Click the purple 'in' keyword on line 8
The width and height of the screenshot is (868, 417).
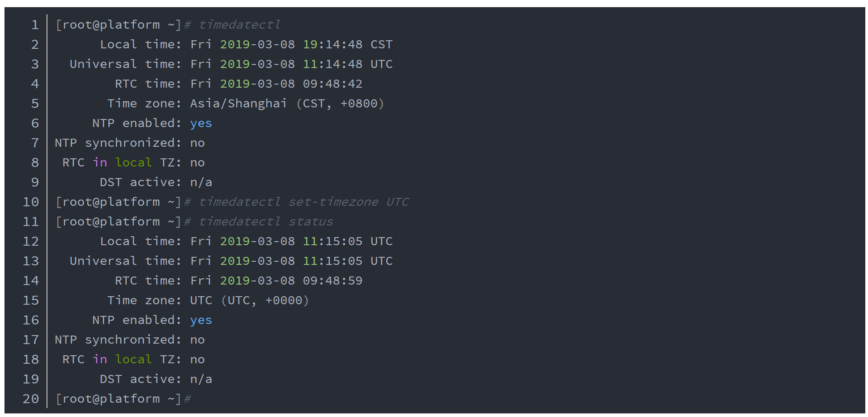point(100,162)
